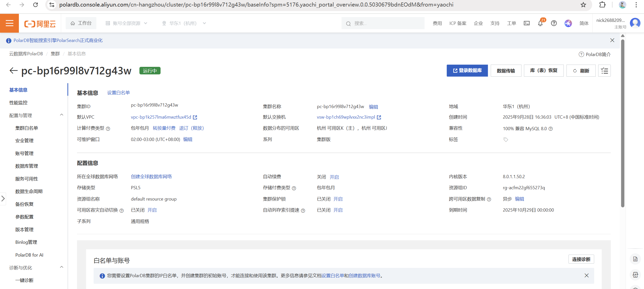This screenshot has width=644, height=289.
Task: Collapse 配置与管理 sidebar section
Action: (x=61, y=115)
